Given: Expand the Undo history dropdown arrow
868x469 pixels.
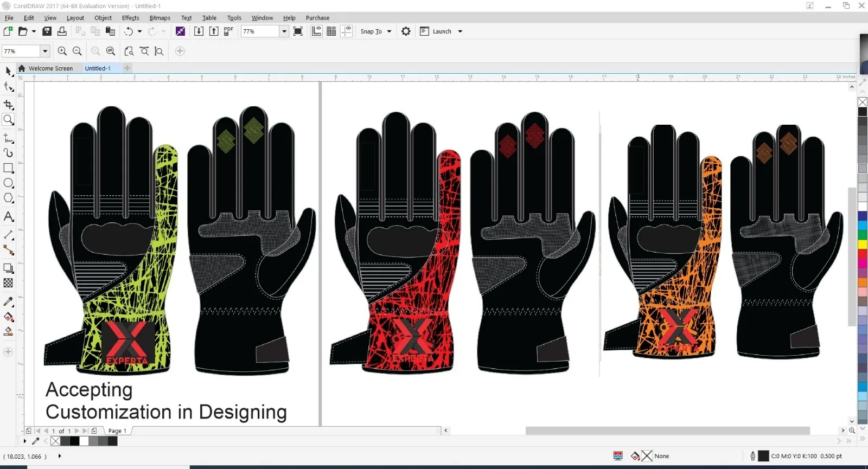Looking at the screenshot, I should pyautogui.click(x=139, y=31).
